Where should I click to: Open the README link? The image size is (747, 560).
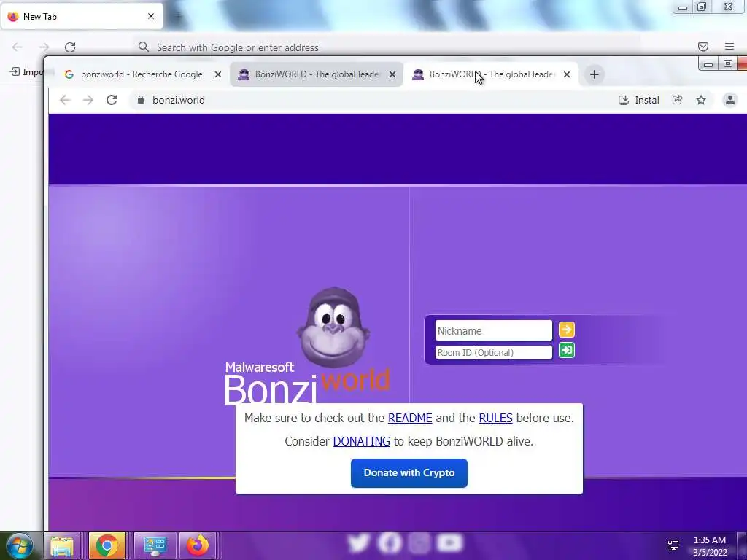point(410,418)
